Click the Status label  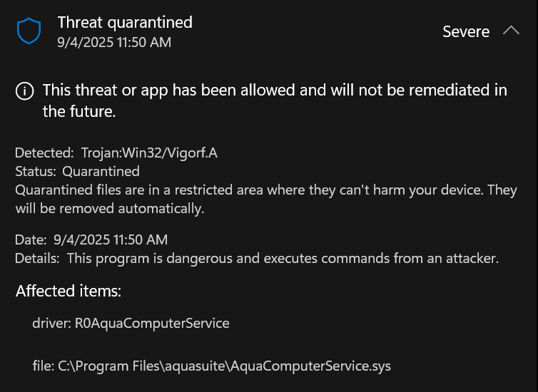point(36,171)
